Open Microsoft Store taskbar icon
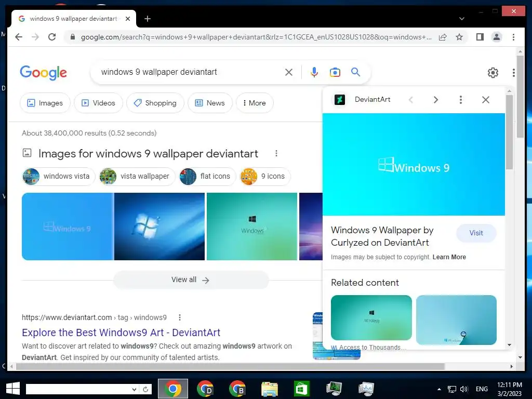The width and height of the screenshot is (532, 399). pyautogui.click(x=301, y=389)
